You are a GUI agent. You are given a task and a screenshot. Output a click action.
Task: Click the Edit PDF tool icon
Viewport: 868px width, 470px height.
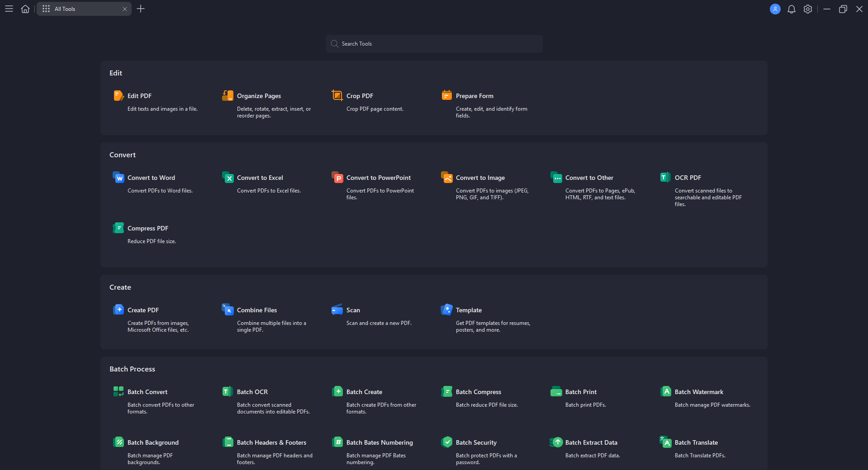click(119, 95)
